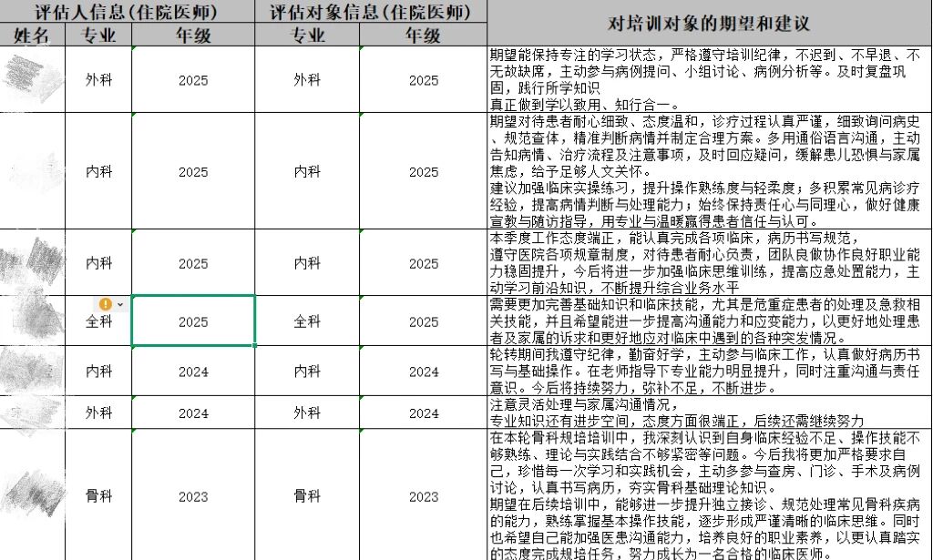Click the evaluated object's '骨科' cell
Screen dimensions: 933x560
click(x=307, y=496)
